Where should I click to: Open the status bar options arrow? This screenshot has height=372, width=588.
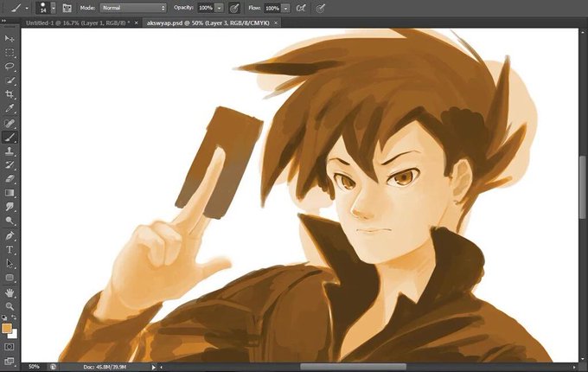153,367
